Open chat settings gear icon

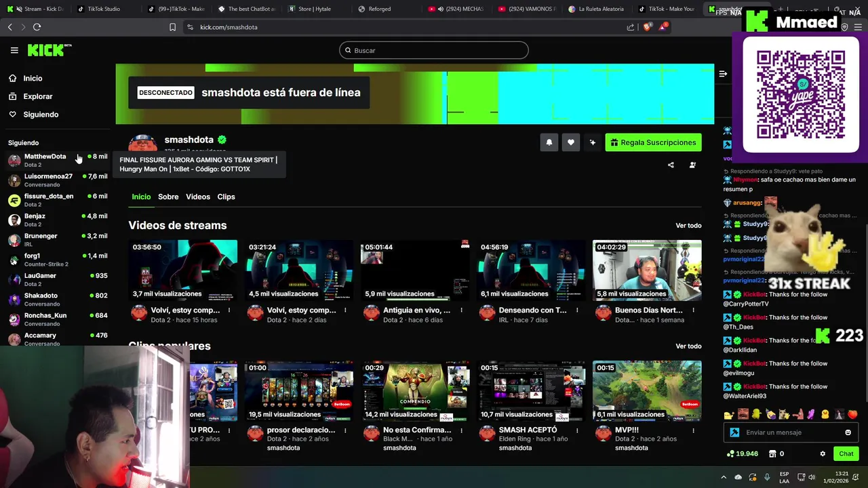tap(823, 454)
